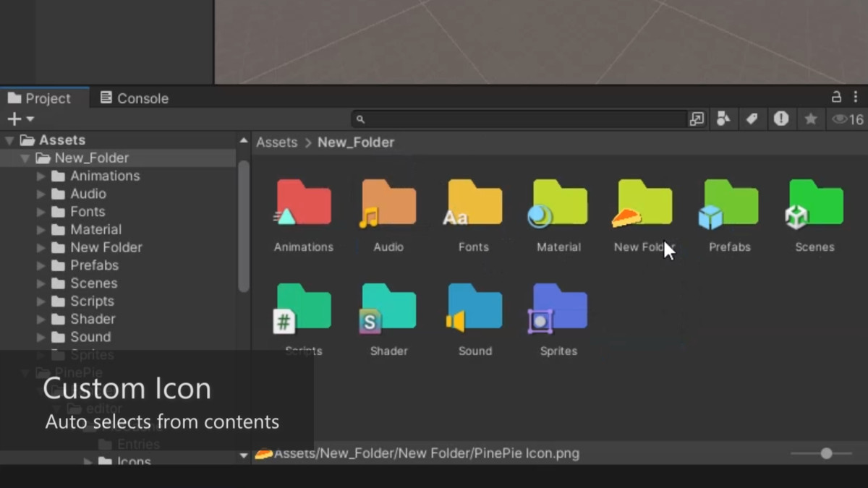Screen dimensions: 868x488
Task: Select the green Prefabs folder icon
Action: (729, 203)
